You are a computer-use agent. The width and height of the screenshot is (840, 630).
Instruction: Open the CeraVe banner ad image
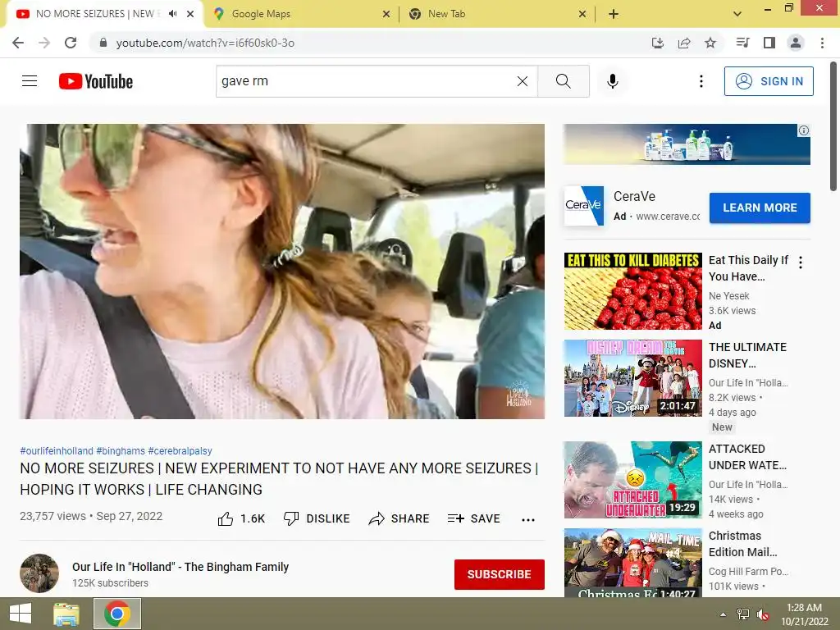pos(687,144)
